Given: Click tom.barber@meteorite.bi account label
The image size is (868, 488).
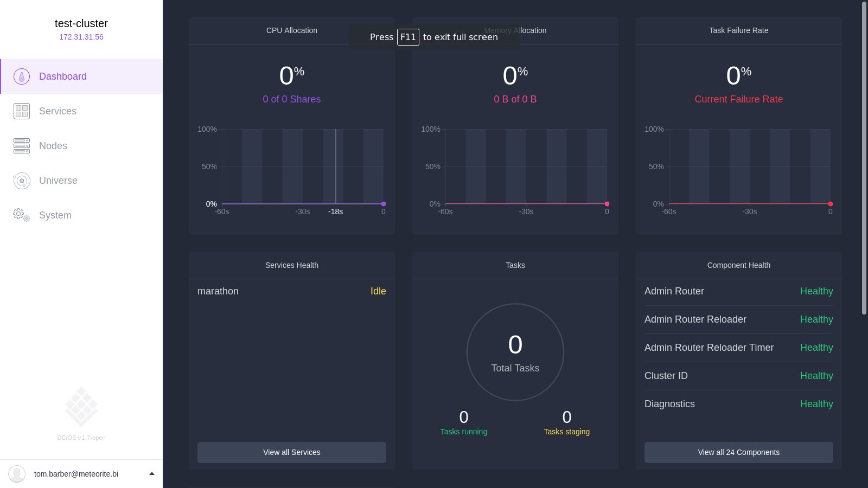Looking at the screenshot, I should (76, 474).
